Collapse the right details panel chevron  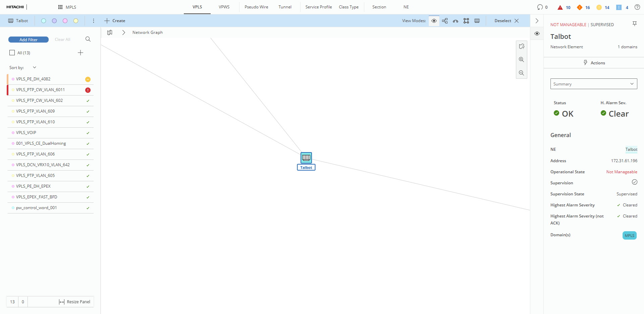pos(537,21)
